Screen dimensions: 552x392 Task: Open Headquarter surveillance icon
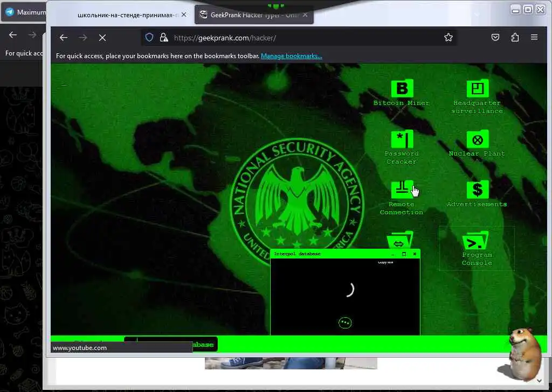pyautogui.click(x=478, y=89)
